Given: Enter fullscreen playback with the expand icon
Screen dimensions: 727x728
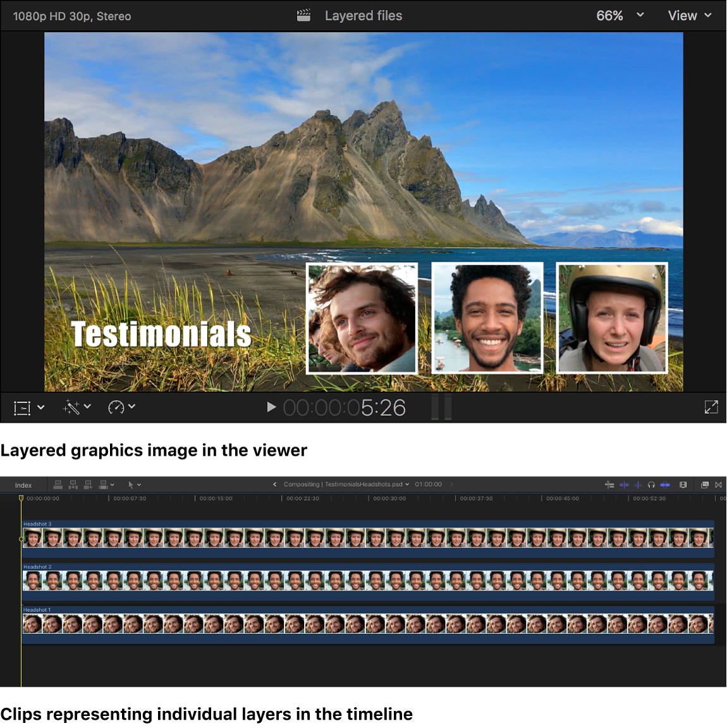Looking at the screenshot, I should click(x=711, y=407).
